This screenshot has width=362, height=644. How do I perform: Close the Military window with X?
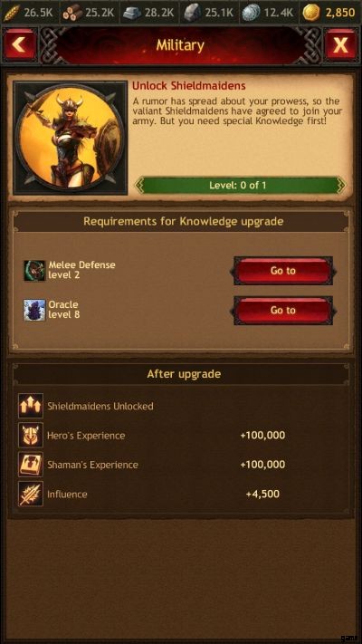[x=340, y=44]
